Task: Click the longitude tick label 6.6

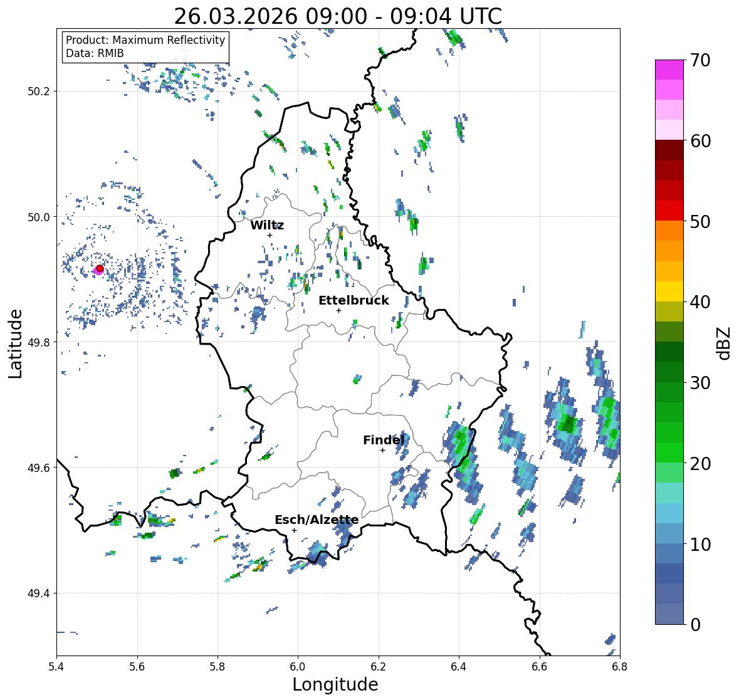Action: coord(539,667)
